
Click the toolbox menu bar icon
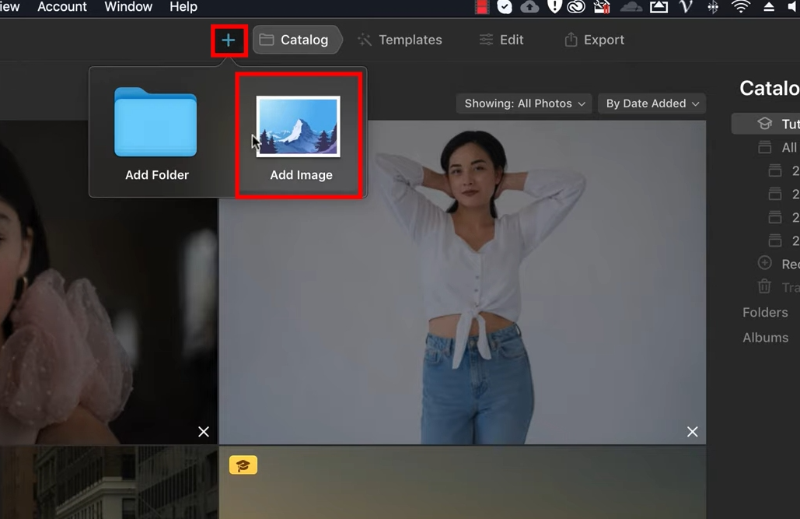[x=602, y=7]
